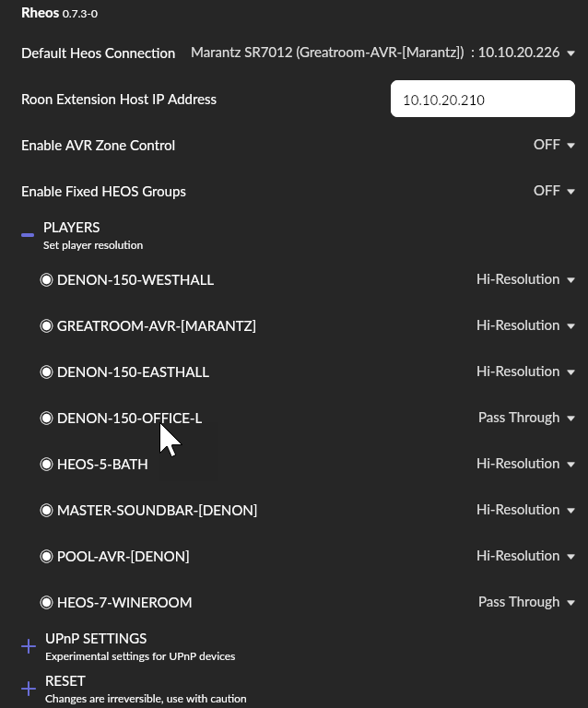Click the POOL-AVR-[DENON] player bullet icon
This screenshot has height=708, width=588.
[46, 556]
